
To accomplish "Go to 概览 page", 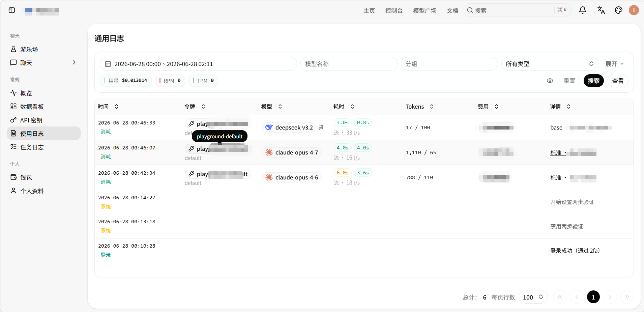I will pyautogui.click(x=44, y=93).
